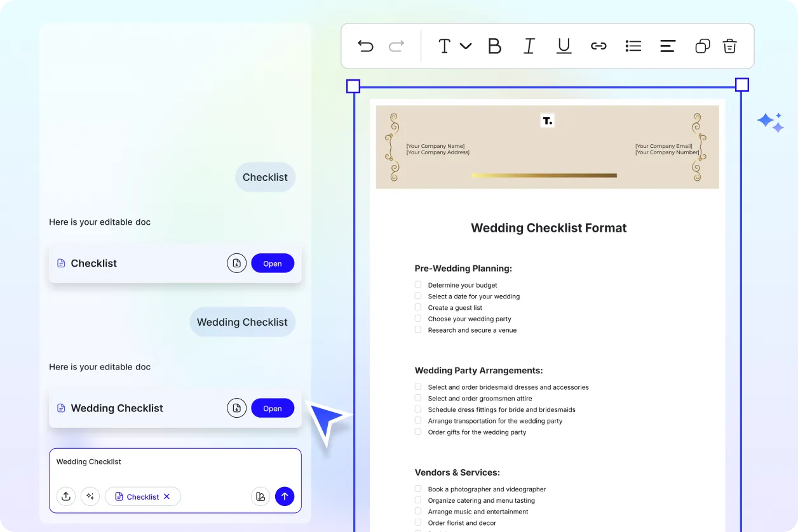Click the undo arrow in toolbar

(x=365, y=46)
